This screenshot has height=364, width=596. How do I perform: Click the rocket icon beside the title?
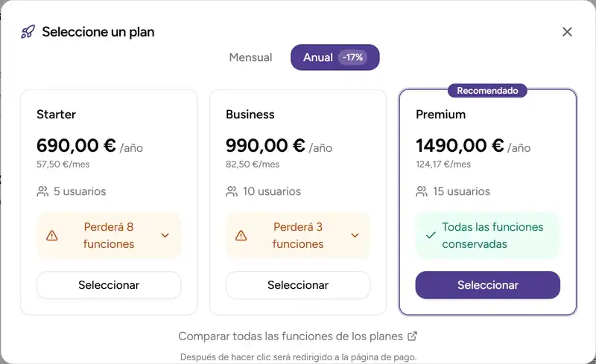pos(28,32)
